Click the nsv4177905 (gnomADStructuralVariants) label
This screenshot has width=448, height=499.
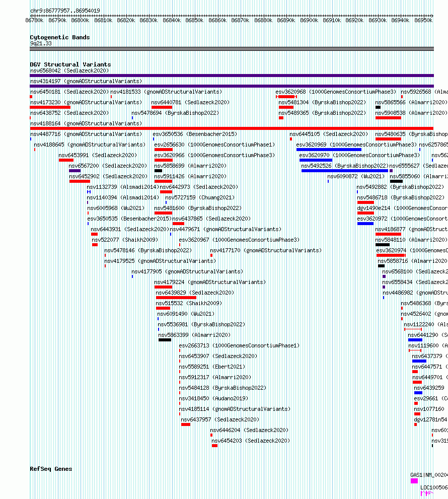(187, 272)
